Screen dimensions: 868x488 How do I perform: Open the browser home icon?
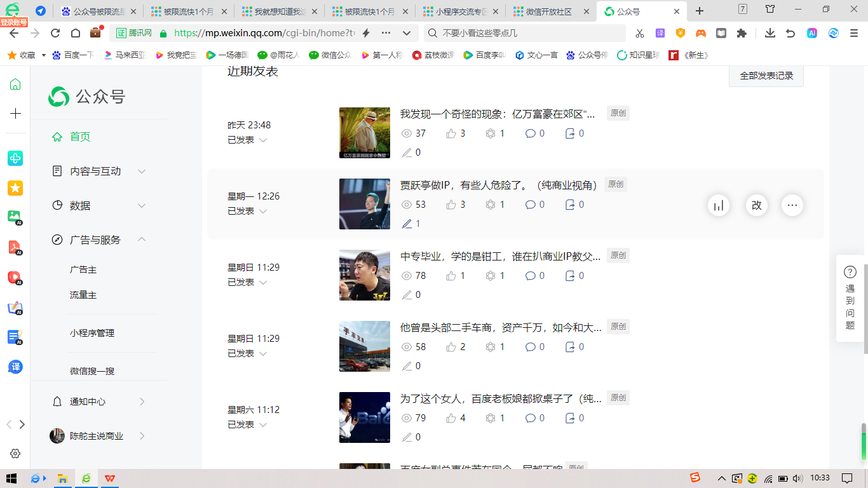(76, 33)
